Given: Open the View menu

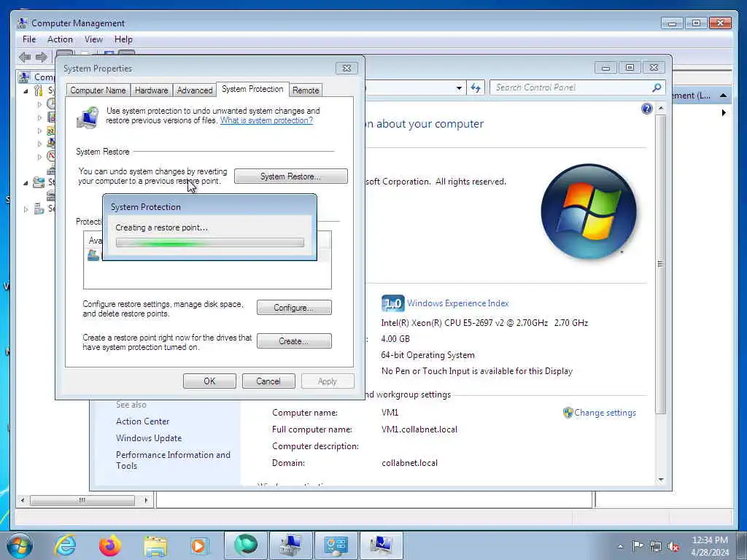Looking at the screenshot, I should 93,39.
